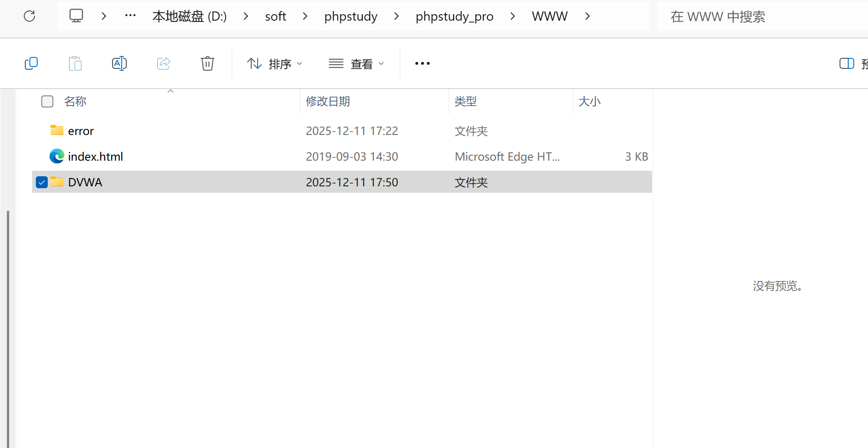Click the DVWA folder icon
Image resolution: width=868 pixels, height=448 pixels.
57,182
